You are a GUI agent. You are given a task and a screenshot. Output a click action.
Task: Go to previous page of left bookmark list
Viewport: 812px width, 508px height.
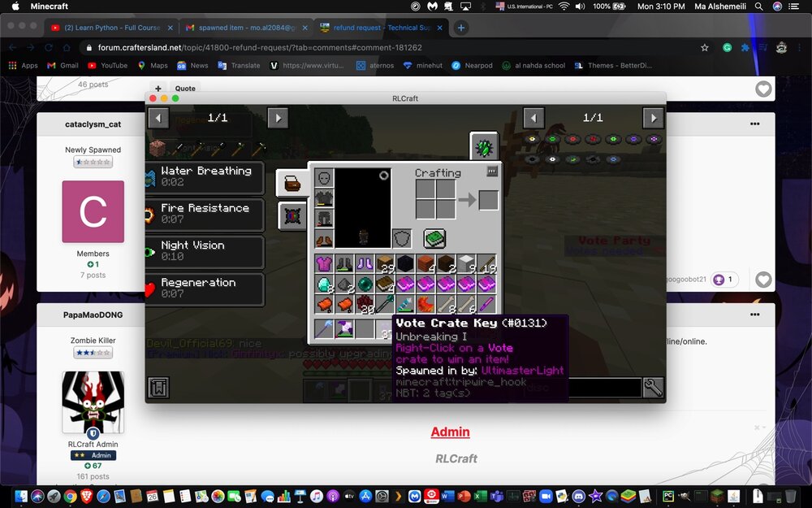click(158, 119)
